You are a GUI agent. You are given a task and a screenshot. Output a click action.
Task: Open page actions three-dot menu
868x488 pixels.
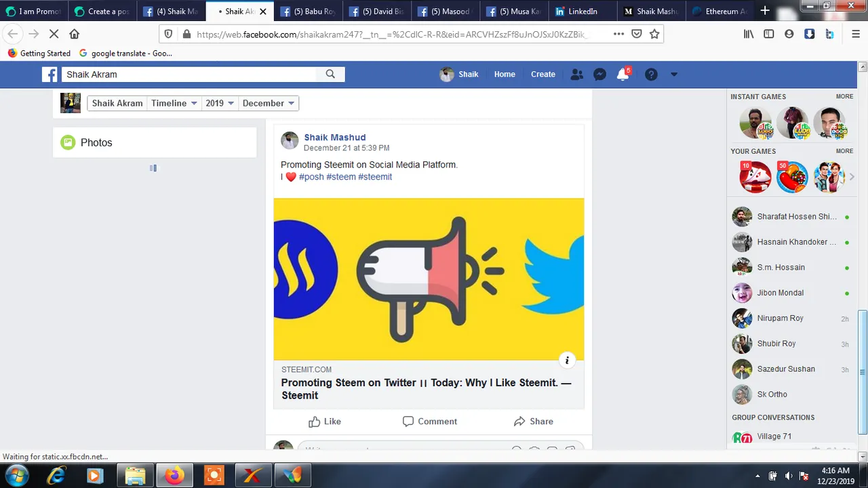pos(618,34)
